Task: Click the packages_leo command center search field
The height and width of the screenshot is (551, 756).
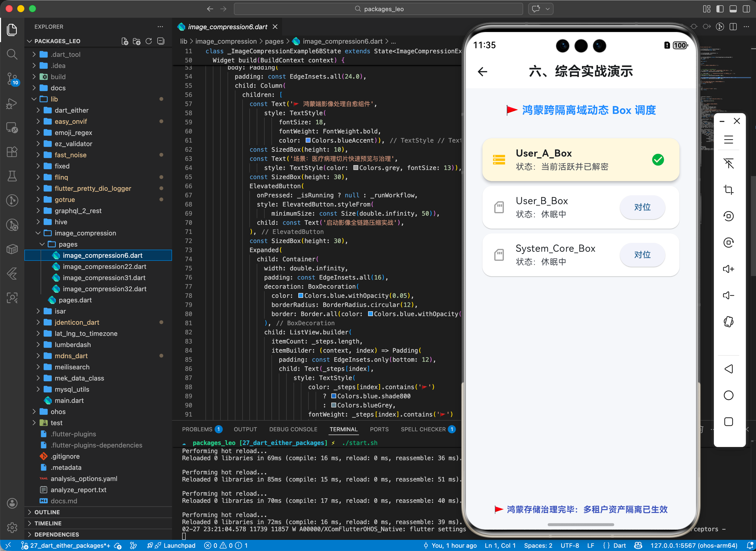Action: pyautogui.click(x=378, y=9)
